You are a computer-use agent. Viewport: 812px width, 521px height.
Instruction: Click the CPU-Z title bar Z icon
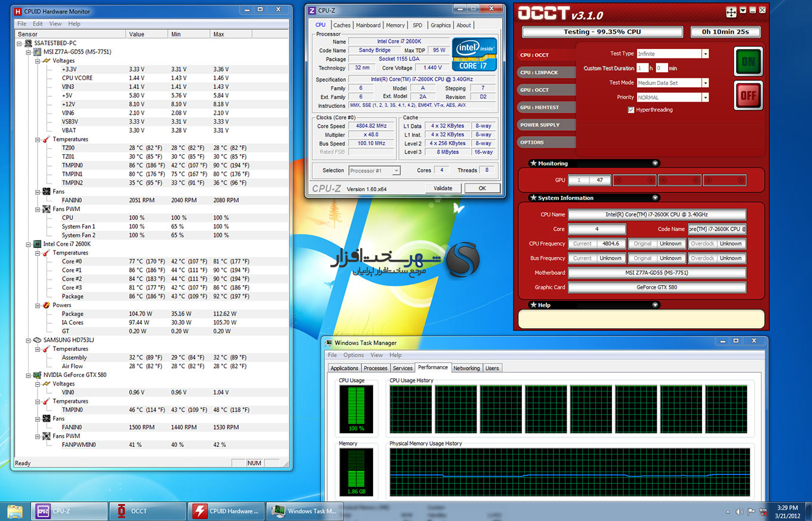pyautogui.click(x=312, y=10)
